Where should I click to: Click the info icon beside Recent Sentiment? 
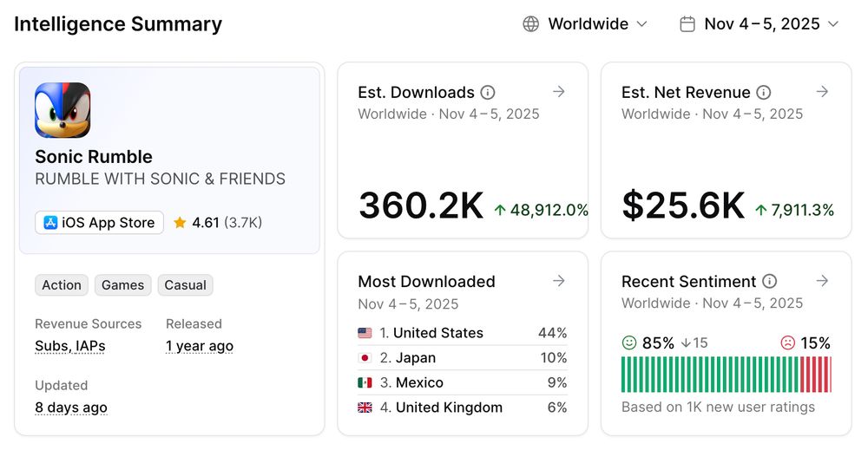pos(769,282)
